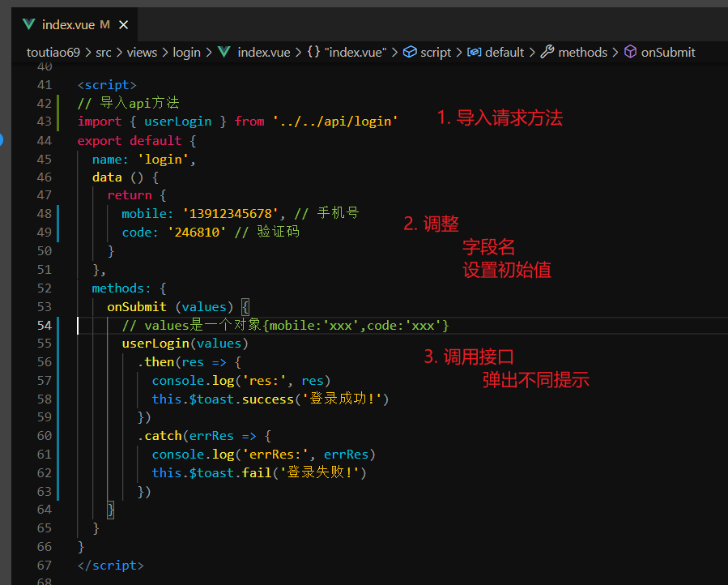Click userLogin(values) call on line 55
The width and height of the screenshot is (728, 585).
185,344
